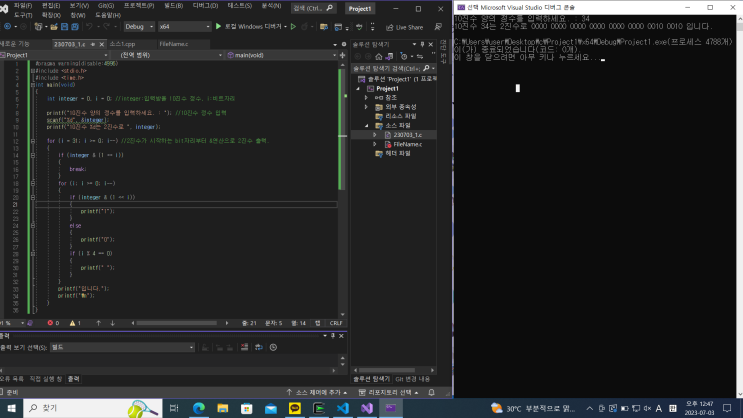Toggle word wrap in the output panel
Screen dimensions: 743x418
[x=257, y=347]
